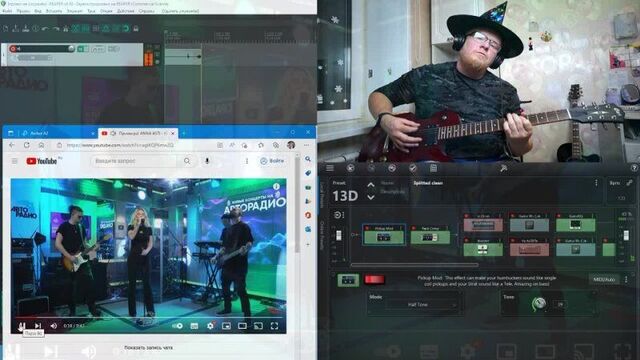640x360 pixels.
Task: Toggle power on the GuitarEQ block
Action: pos(559,216)
